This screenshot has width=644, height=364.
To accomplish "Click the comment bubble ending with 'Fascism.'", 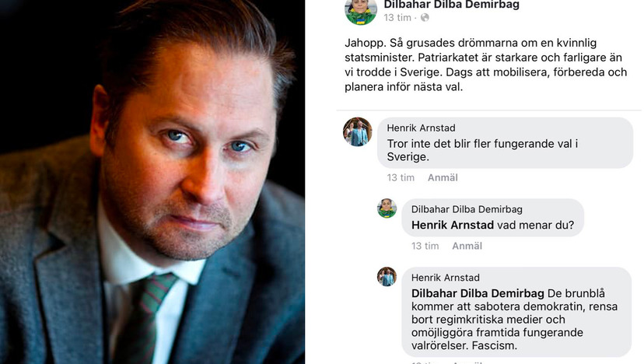I will [516, 312].
